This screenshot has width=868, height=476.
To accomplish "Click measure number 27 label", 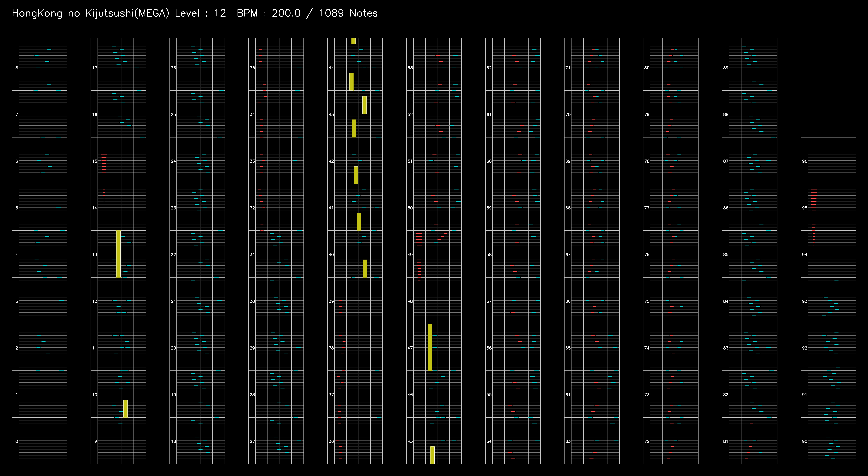I will [252, 441].
